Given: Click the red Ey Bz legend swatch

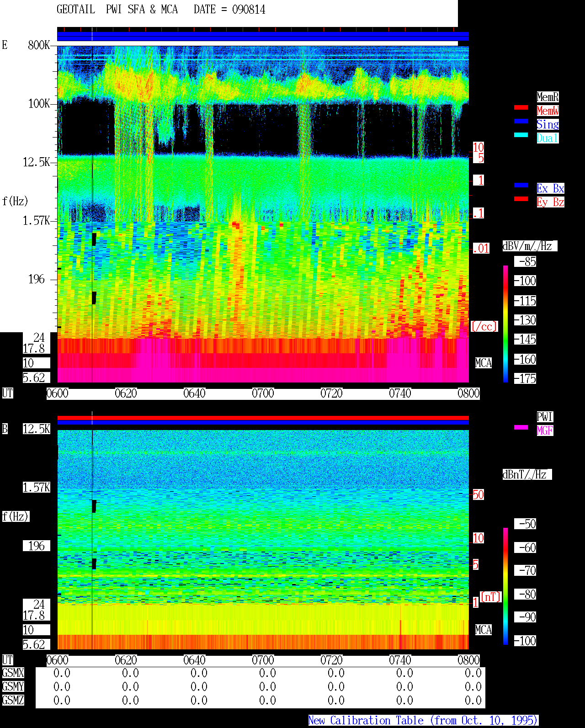Looking at the screenshot, I should 521,199.
